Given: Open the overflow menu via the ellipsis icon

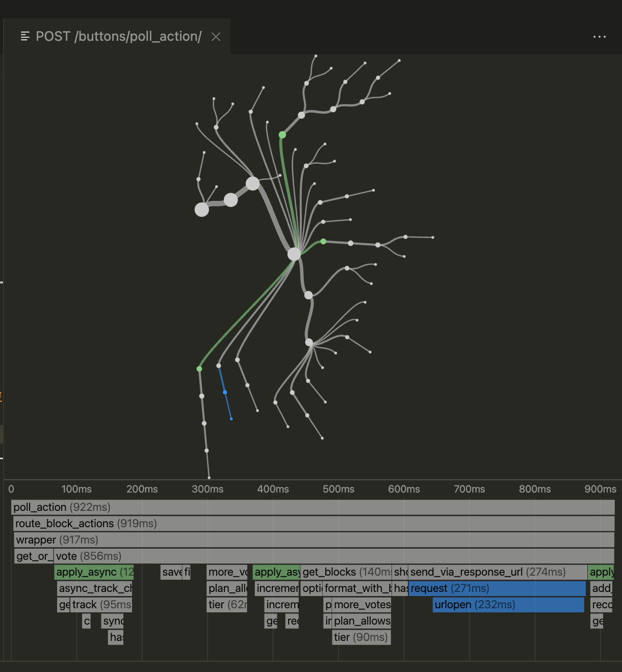Looking at the screenshot, I should (600, 36).
